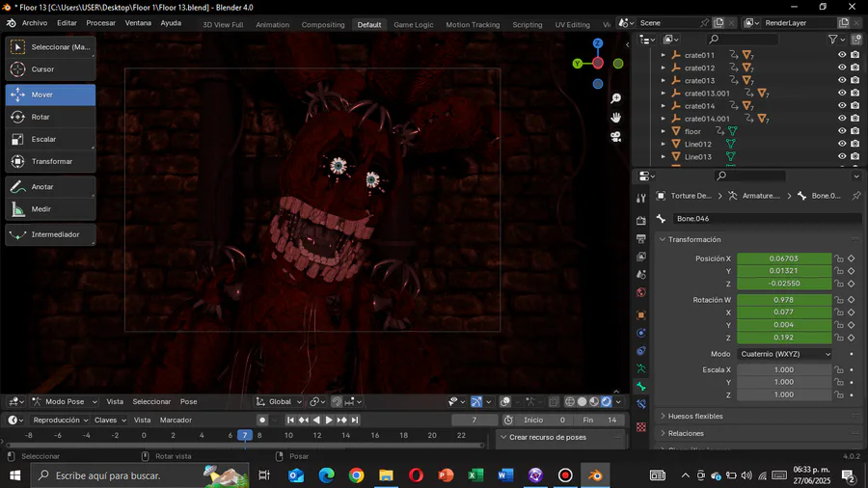Screen dimensions: 868x488
Task: Open the Physics properties tab
Action: click(x=641, y=333)
